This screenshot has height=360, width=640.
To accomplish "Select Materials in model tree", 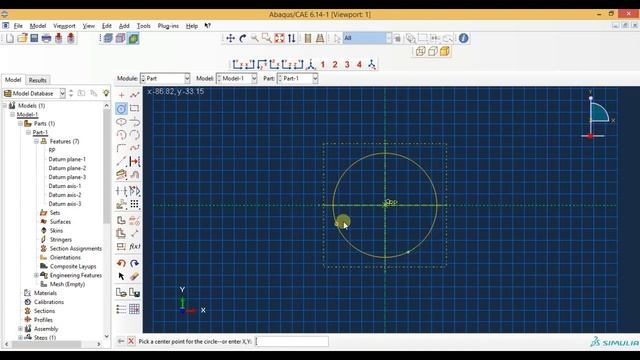I will 45,293.
